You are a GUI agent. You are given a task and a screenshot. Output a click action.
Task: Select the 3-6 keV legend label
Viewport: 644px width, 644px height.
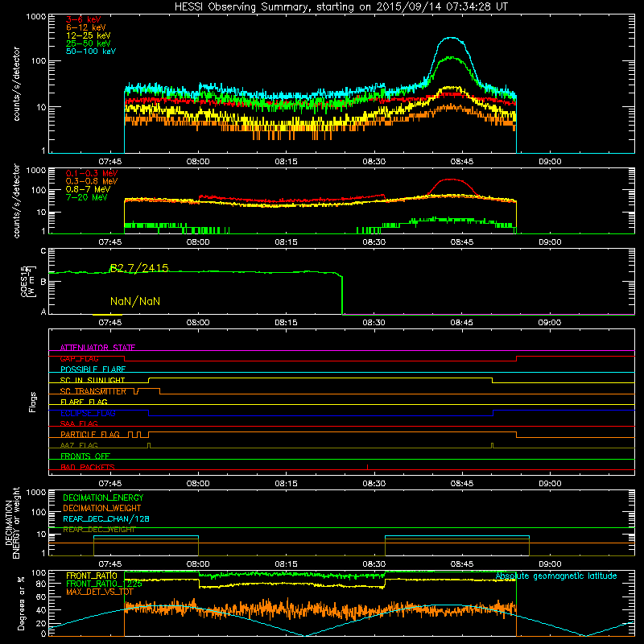(83, 19)
